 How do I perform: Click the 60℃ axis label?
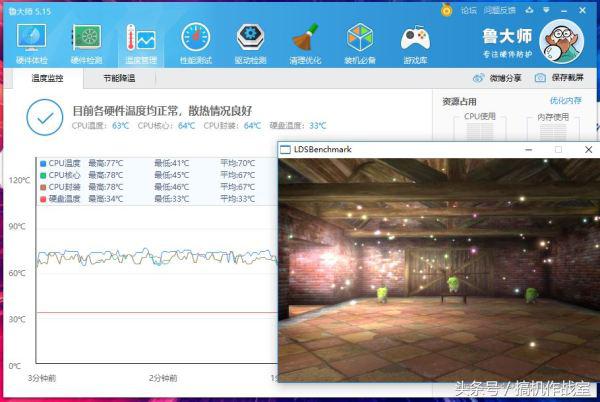[x=17, y=273]
